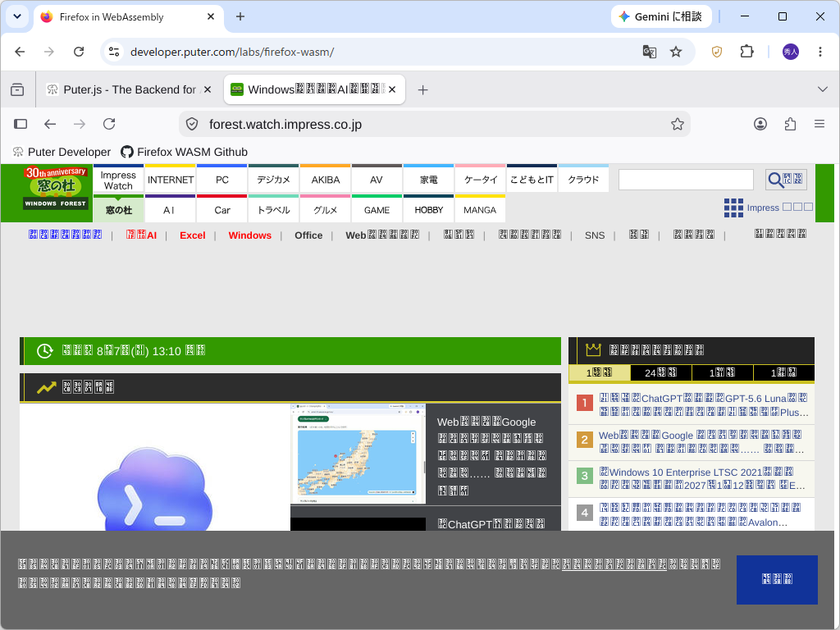Open グルメ site tab
840x630 pixels.
pyautogui.click(x=325, y=209)
